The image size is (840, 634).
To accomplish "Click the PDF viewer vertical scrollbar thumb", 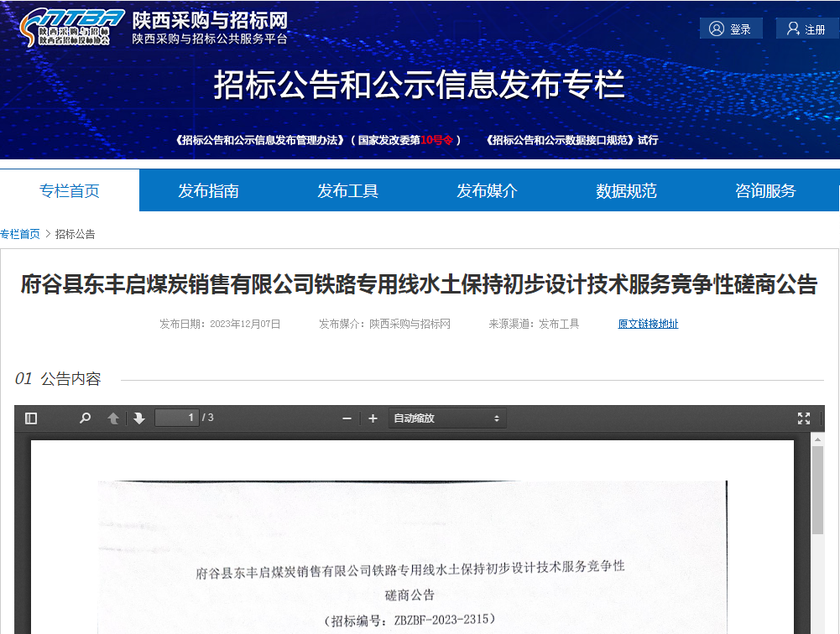I will click(817, 490).
